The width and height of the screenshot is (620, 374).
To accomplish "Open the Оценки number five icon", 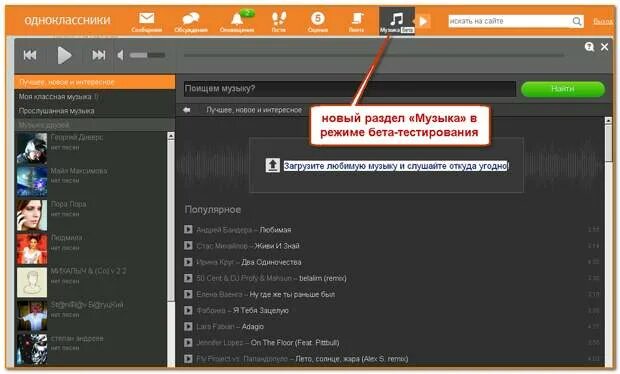I will point(318,22).
